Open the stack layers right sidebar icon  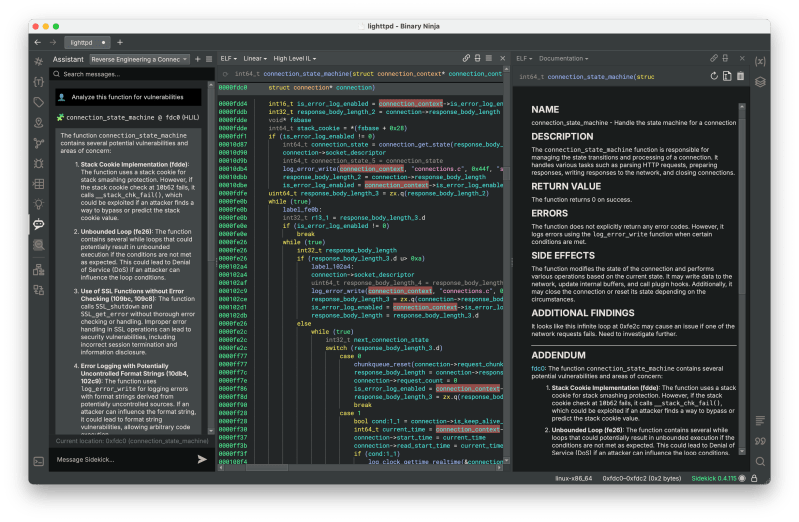pos(760,82)
